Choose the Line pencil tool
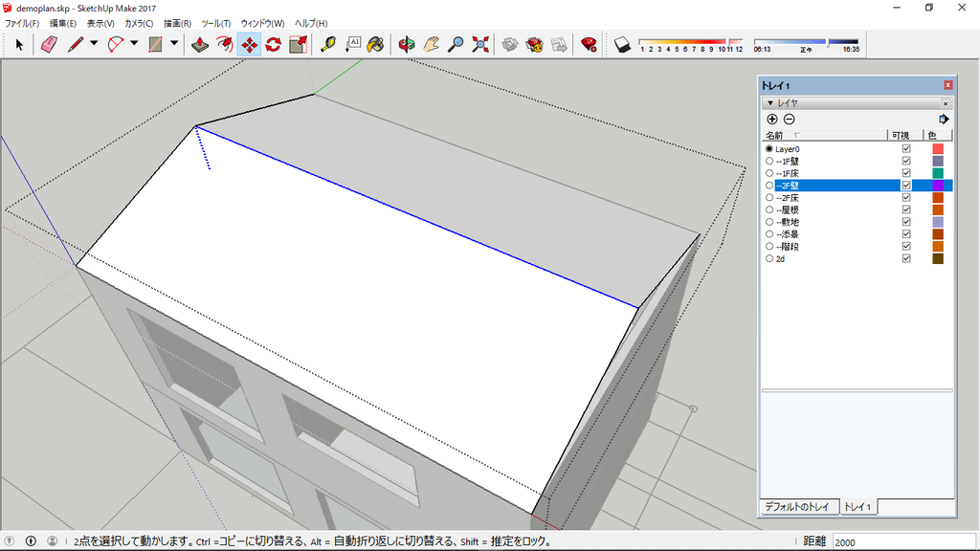 (x=75, y=45)
